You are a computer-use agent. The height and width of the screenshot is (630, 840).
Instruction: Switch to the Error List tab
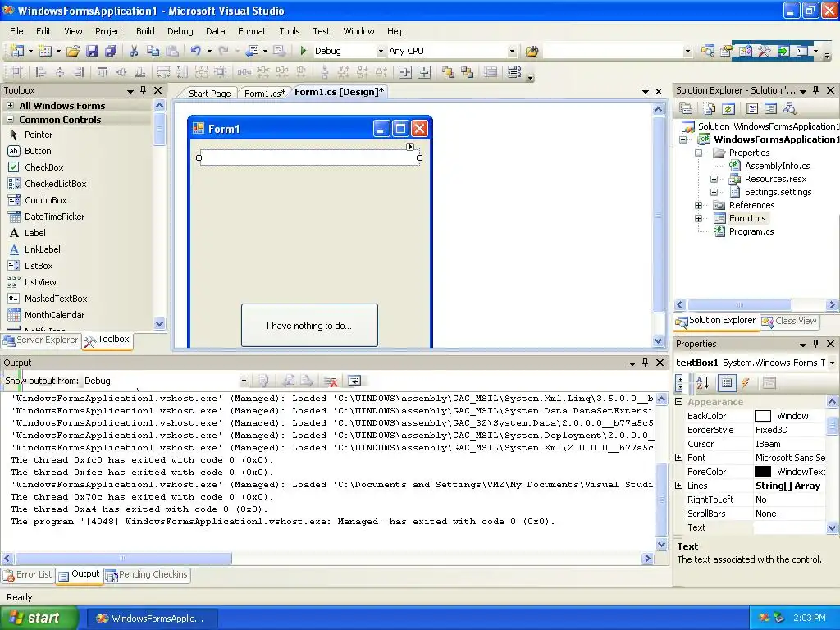click(x=28, y=575)
